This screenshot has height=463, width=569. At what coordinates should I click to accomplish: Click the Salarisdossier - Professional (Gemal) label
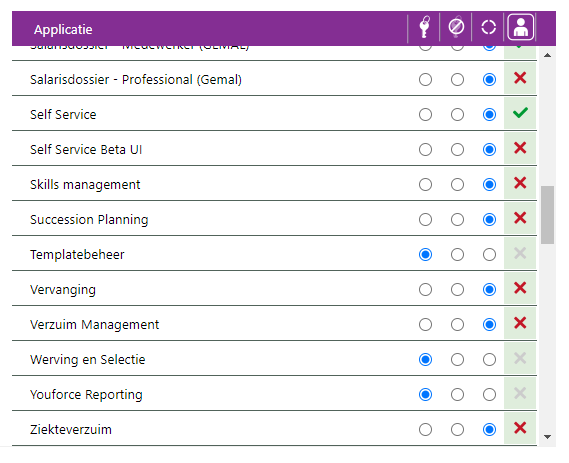[x=136, y=79]
